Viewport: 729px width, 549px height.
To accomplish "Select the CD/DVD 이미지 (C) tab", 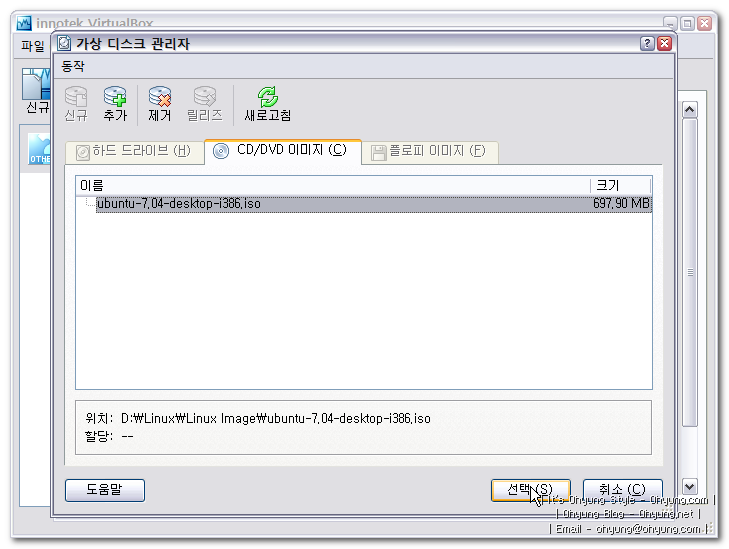I will point(283,151).
